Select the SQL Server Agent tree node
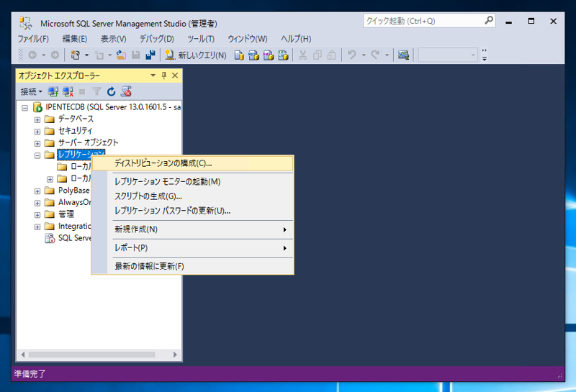The image size is (576, 392). click(x=75, y=238)
